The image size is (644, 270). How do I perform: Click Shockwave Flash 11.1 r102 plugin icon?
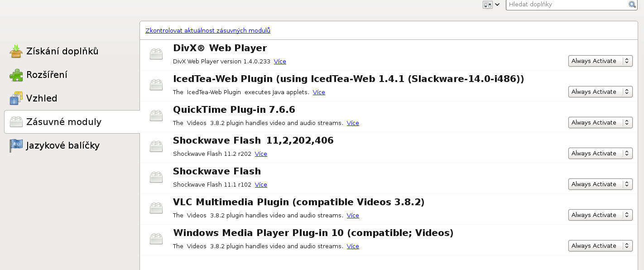pyautogui.click(x=156, y=178)
